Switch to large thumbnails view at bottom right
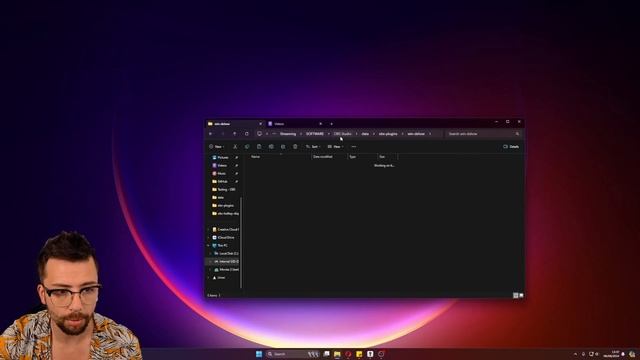The height and width of the screenshot is (360, 640). (521, 295)
